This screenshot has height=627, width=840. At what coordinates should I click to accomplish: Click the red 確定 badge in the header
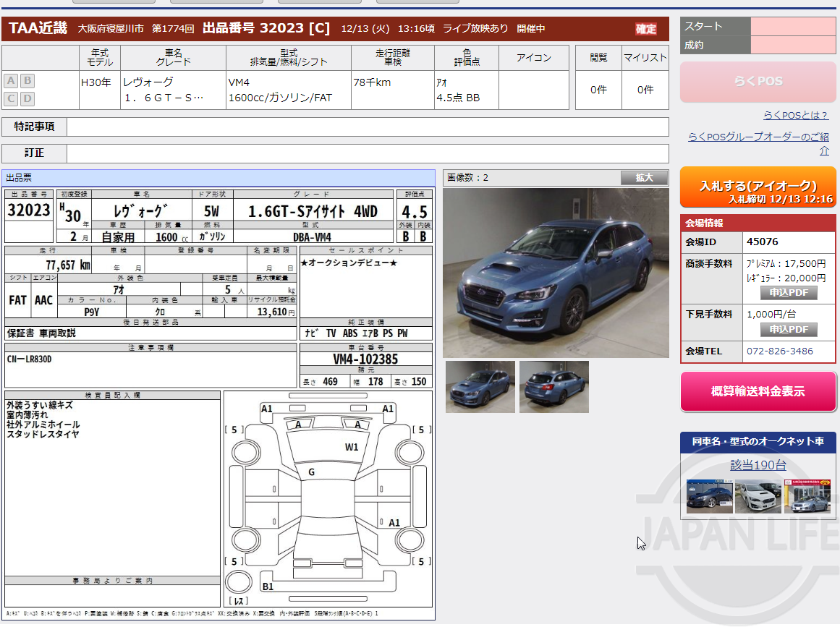click(645, 30)
